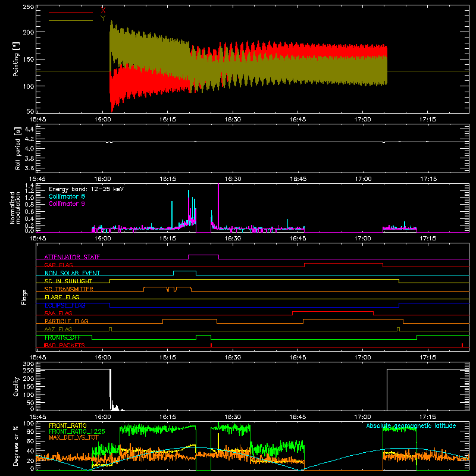Click the PARTICLE_FLAG label

pyautogui.click(x=67, y=321)
